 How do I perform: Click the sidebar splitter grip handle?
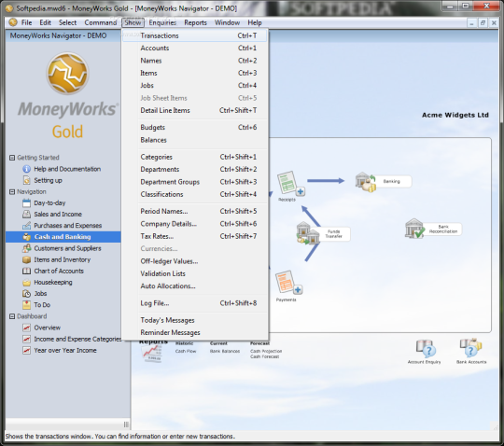126,425
